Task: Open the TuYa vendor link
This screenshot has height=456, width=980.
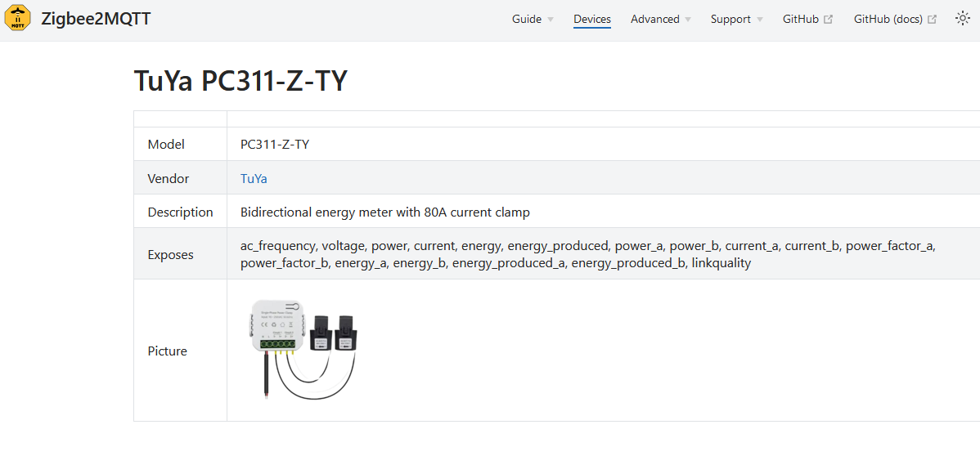Action: [x=254, y=179]
